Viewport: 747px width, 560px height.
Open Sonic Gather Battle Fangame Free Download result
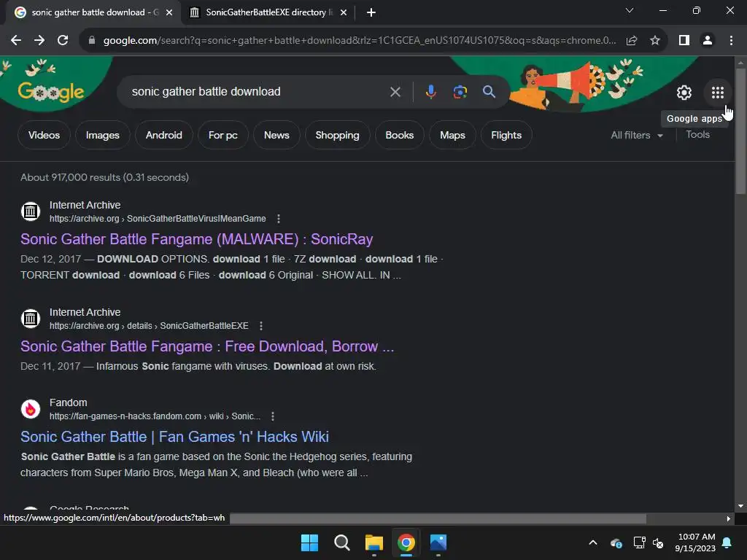pyautogui.click(x=207, y=346)
